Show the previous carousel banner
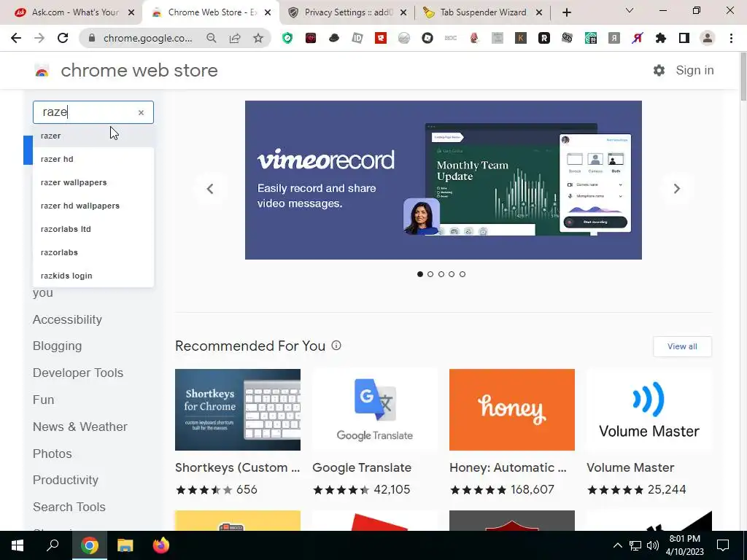747x560 pixels. click(210, 189)
